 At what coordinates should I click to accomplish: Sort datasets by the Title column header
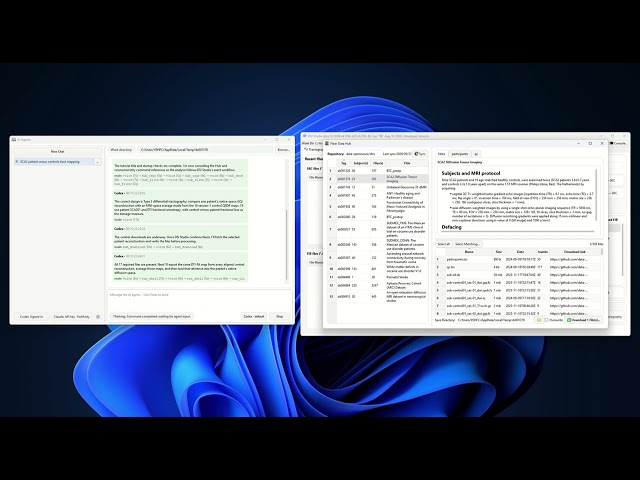pyautogui.click(x=407, y=163)
